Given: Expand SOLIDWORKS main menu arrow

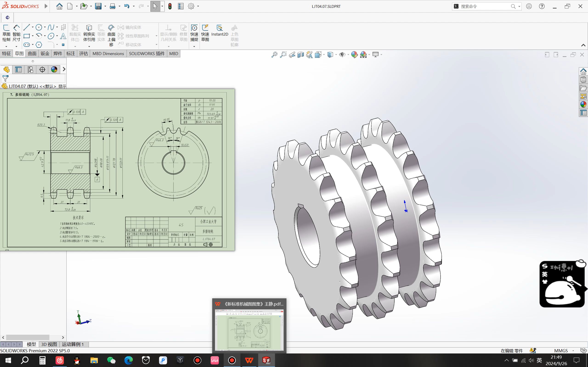Looking at the screenshot, I should pos(46,6).
